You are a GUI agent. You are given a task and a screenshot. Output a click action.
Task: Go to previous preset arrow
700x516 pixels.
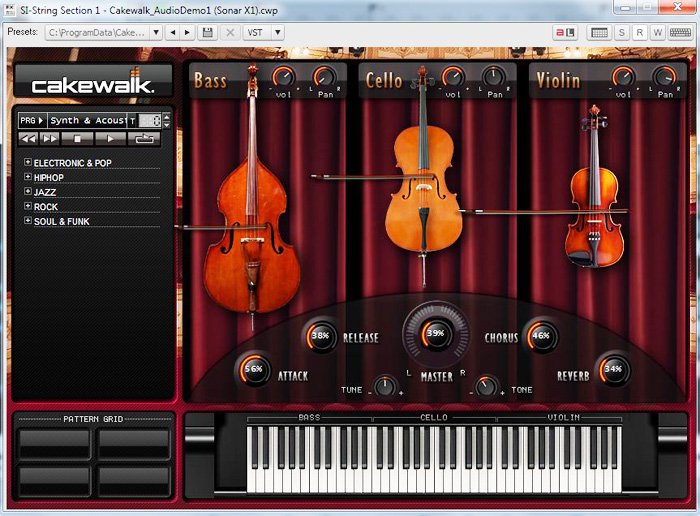173,33
